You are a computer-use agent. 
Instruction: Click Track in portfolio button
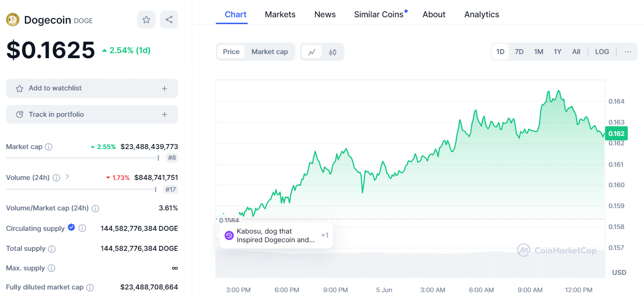point(92,115)
